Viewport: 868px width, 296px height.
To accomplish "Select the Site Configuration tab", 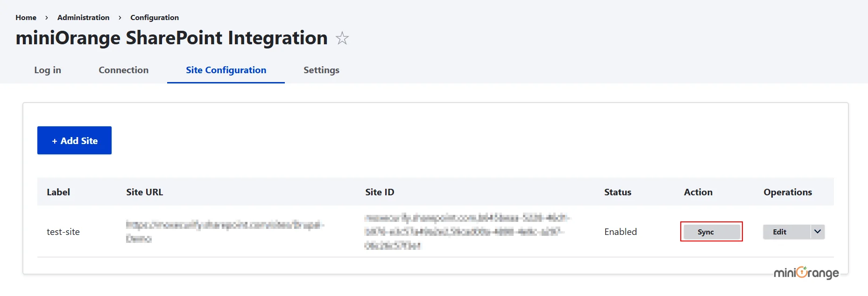I will point(226,70).
